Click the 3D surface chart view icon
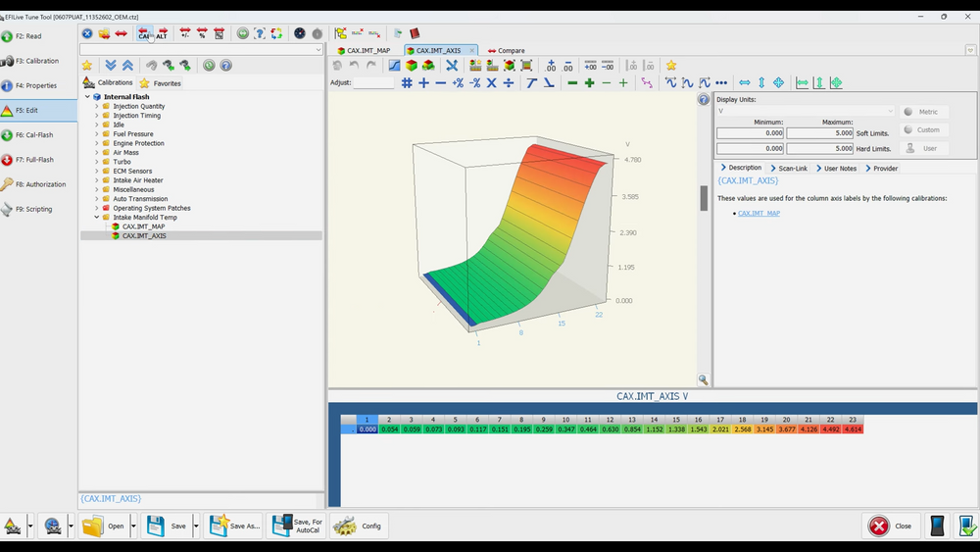This screenshot has width=980, height=552. pyautogui.click(x=412, y=66)
